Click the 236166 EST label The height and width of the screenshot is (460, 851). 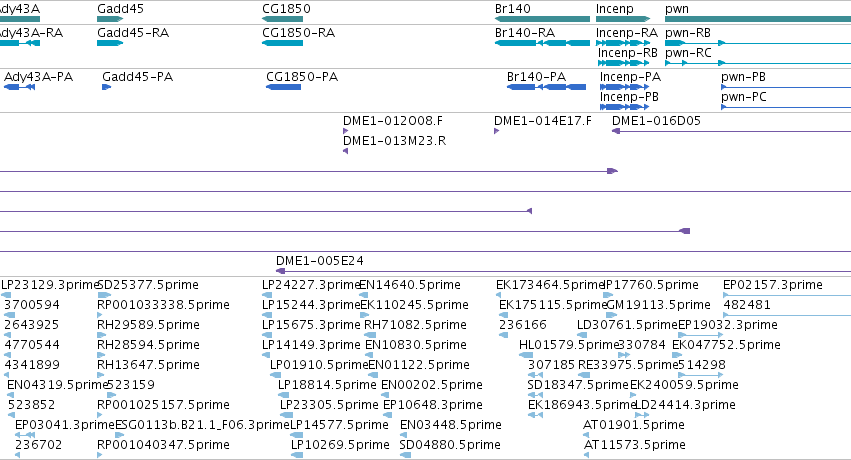(x=523, y=325)
